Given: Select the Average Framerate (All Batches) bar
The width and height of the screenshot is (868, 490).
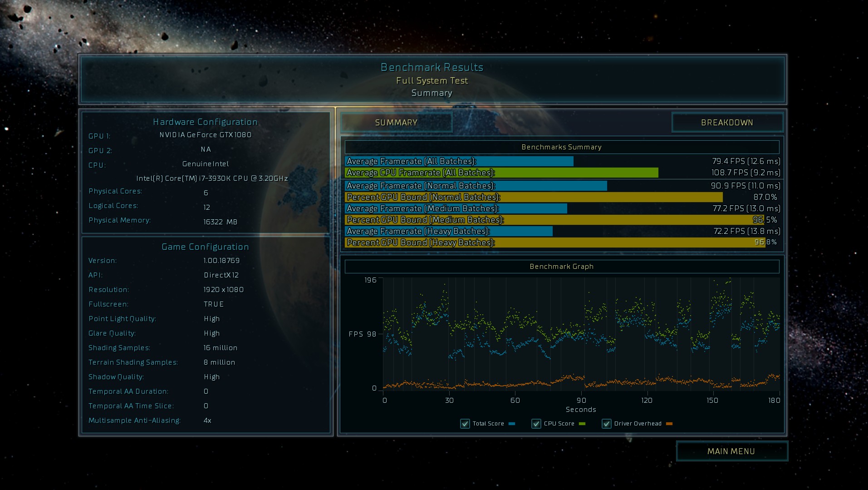Looking at the screenshot, I should (x=459, y=161).
